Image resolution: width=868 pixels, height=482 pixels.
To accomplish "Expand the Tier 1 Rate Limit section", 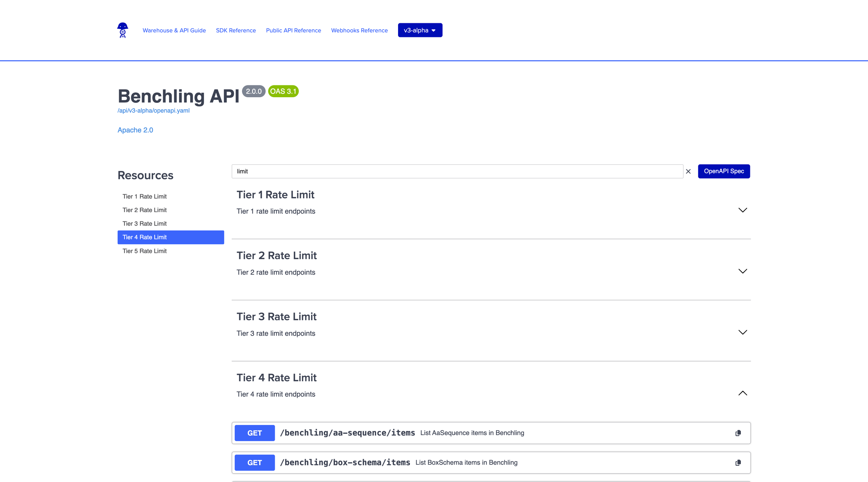I will (743, 210).
